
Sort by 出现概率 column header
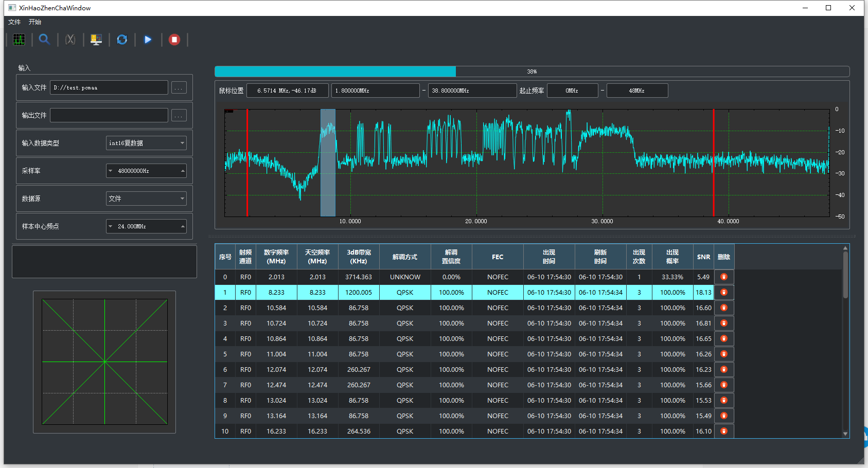672,257
